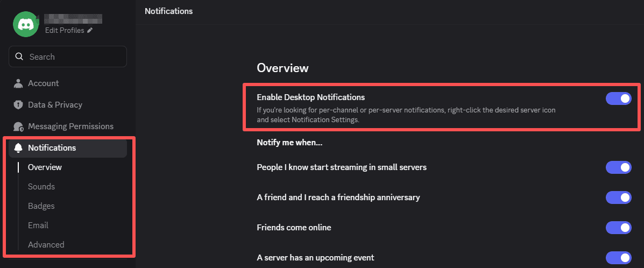Toggle Friends come online switch
Screen dimensions: 644x268
tap(619, 227)
